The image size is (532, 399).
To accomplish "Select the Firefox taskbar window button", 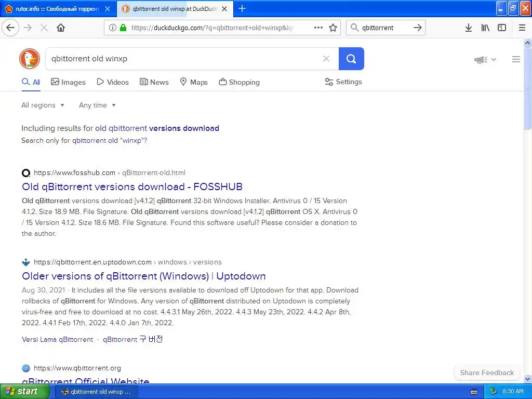I will coord(96,392).
